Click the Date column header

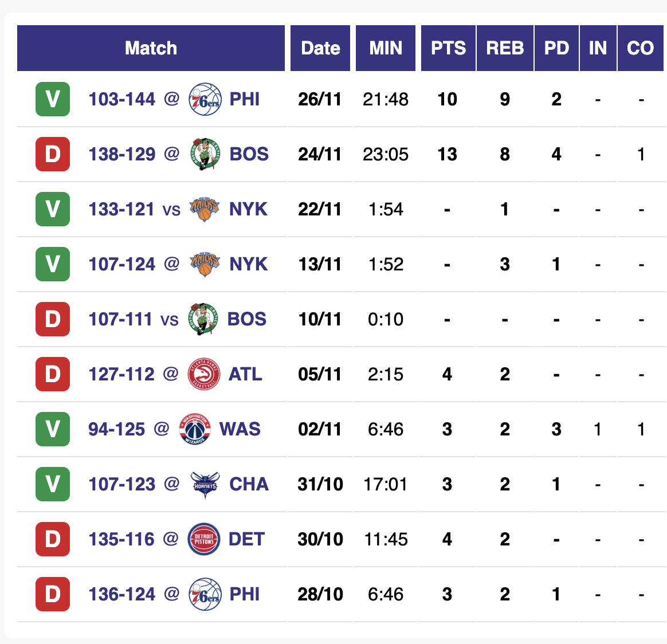click(x=320, y=48)
